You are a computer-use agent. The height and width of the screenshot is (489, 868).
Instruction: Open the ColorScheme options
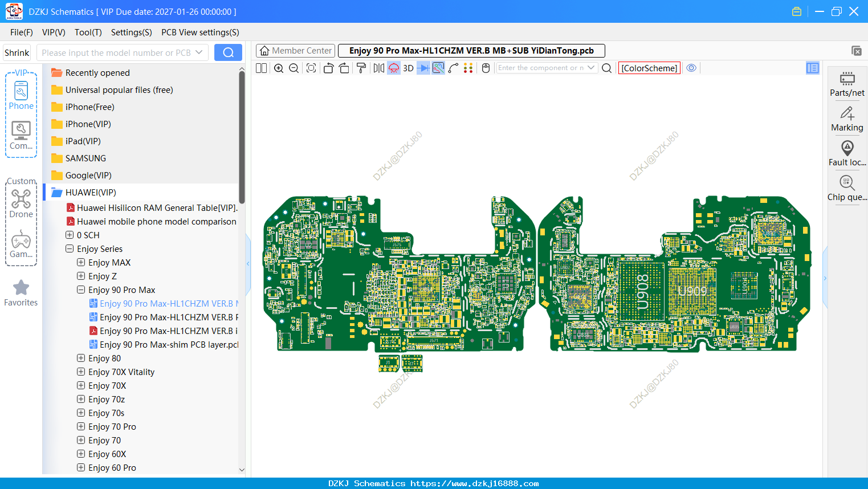649,68
